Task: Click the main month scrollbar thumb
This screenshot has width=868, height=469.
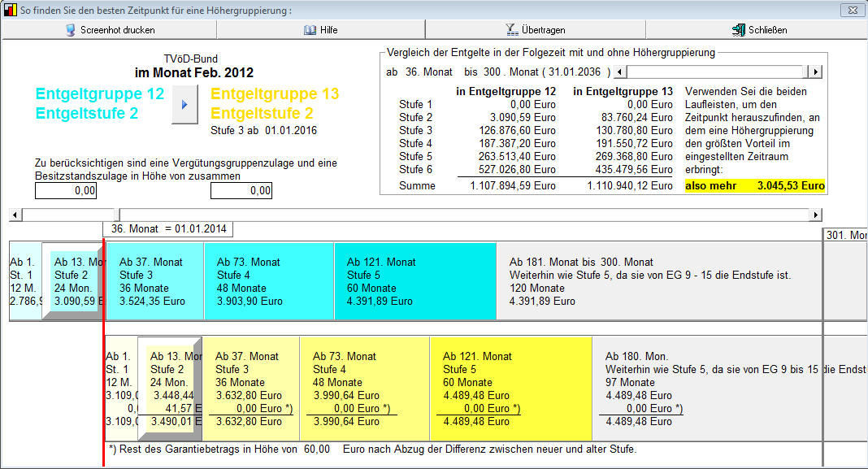Action: [x=117, y=215]
